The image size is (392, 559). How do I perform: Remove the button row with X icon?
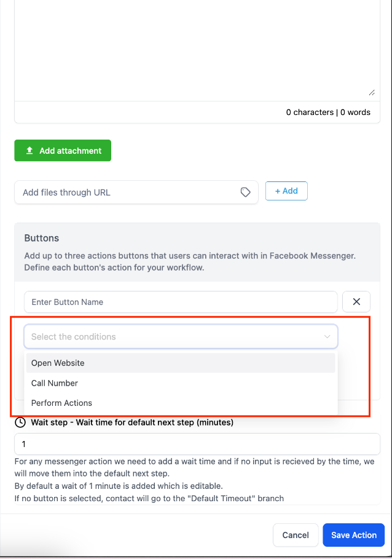(356, 302)
